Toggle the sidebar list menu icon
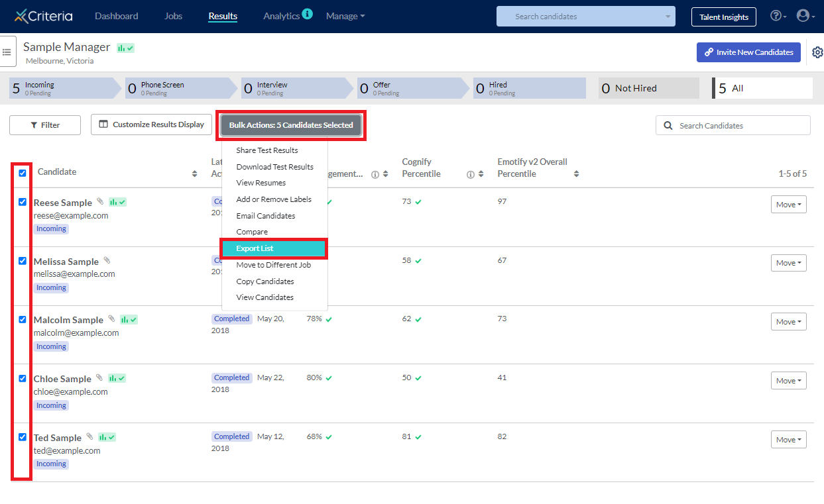The height and width of the screenshot is (504, 824). pos(7,52)
